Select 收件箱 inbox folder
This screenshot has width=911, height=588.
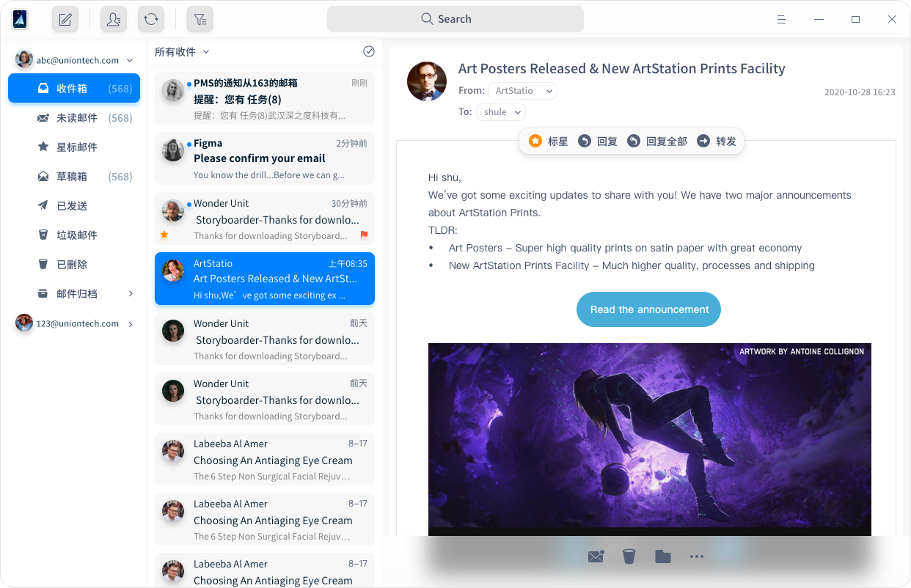[x=74, y=89]
